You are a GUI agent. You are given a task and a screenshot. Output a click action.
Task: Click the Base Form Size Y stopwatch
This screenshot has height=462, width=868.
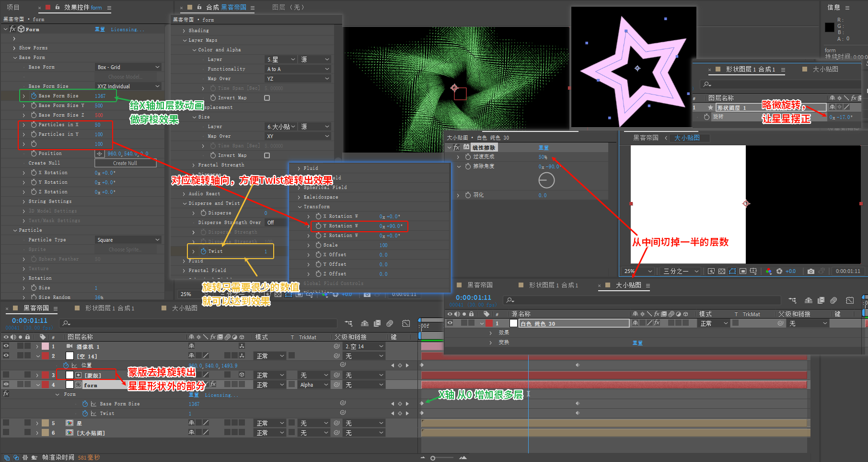tap(34, 106)
